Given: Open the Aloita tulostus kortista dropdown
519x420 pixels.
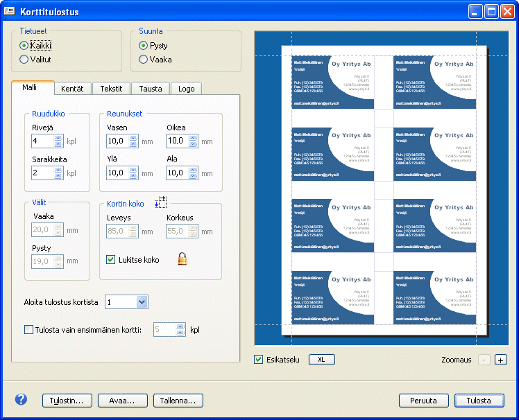Looking at the screenshot, I should 142,301.
